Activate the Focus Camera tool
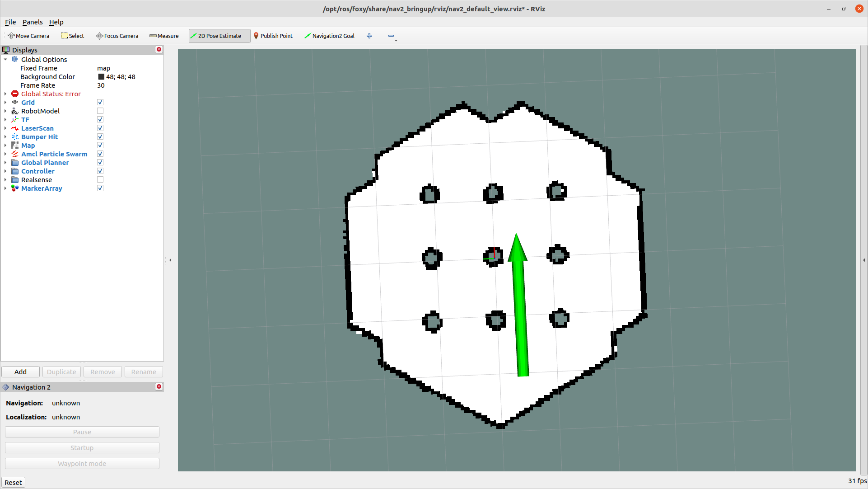This screenshot has height=489, width=868. (117, 36)
